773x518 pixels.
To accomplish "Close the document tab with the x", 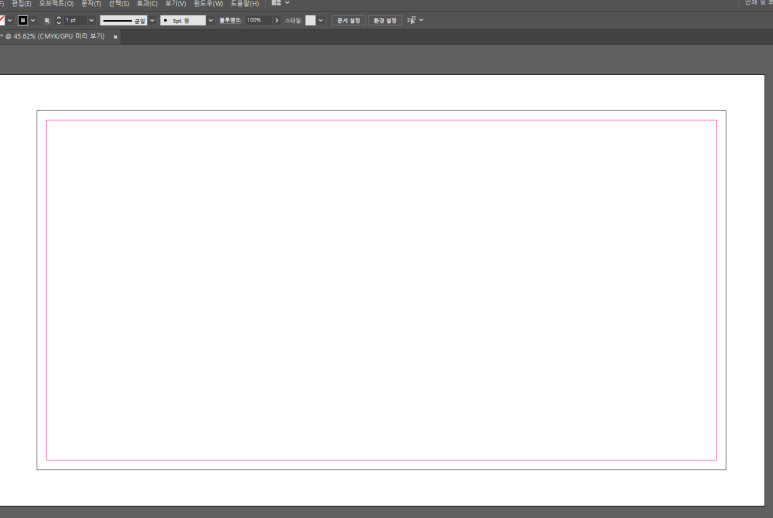I will click(115, 36).
